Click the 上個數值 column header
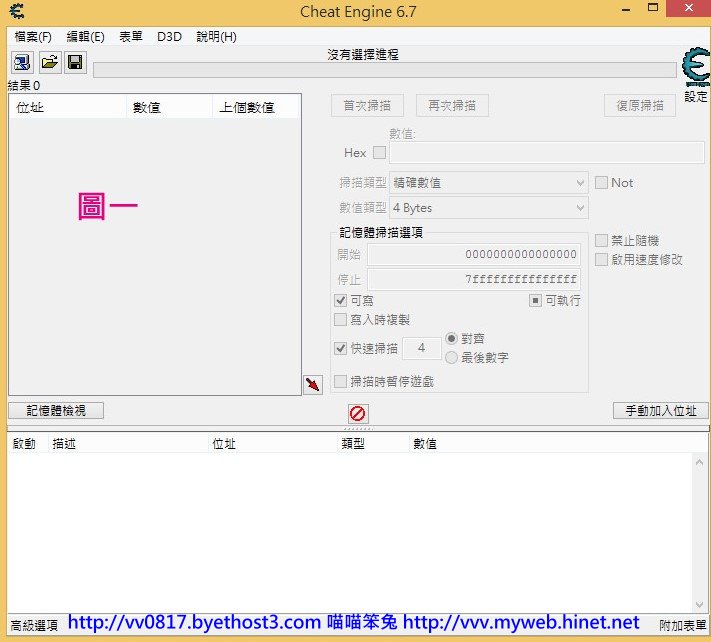This screenshot has width=711, height=642. point(256,107)
